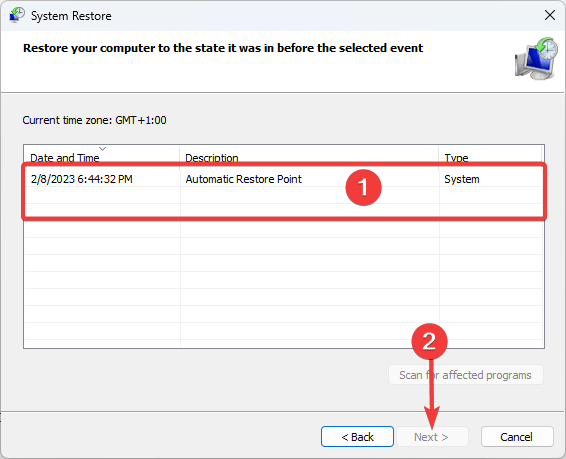Click the Automatic Restore Point description

point(243,179)
